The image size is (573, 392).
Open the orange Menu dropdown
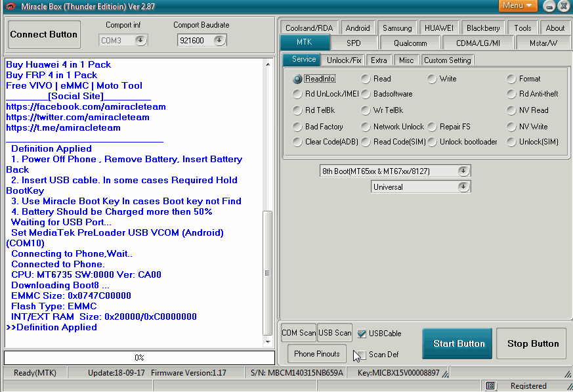[517, 5]
